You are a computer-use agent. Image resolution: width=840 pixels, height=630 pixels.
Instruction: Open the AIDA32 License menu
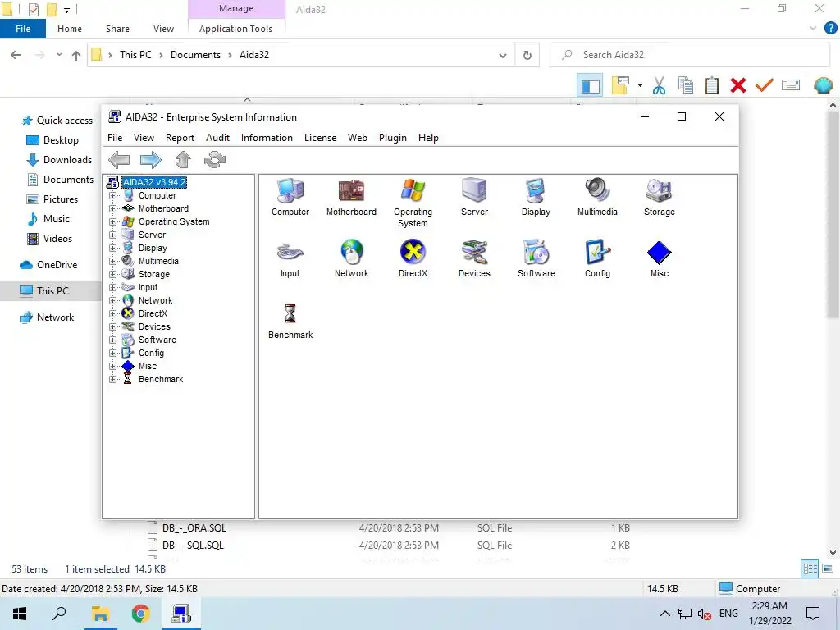pos(321,138)
